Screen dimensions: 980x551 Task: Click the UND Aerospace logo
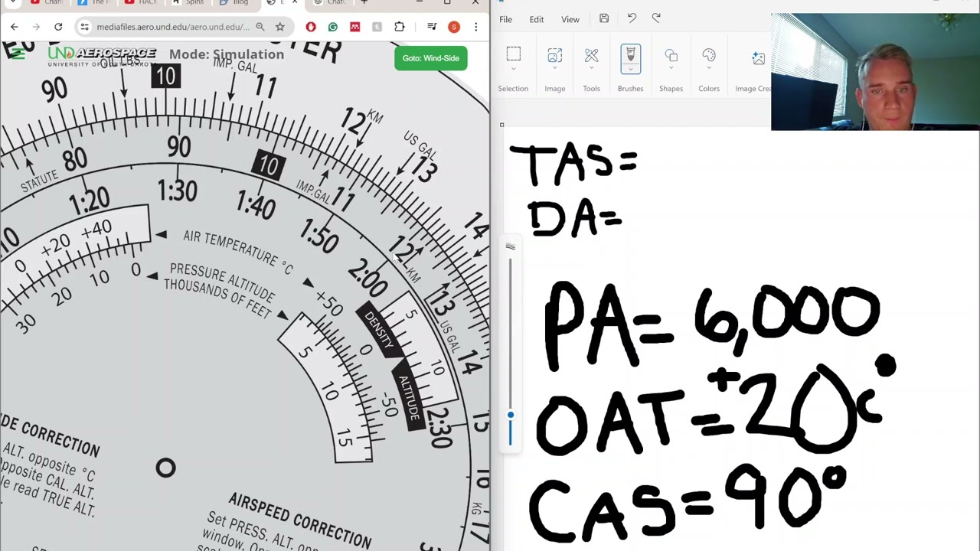(102, 56)
